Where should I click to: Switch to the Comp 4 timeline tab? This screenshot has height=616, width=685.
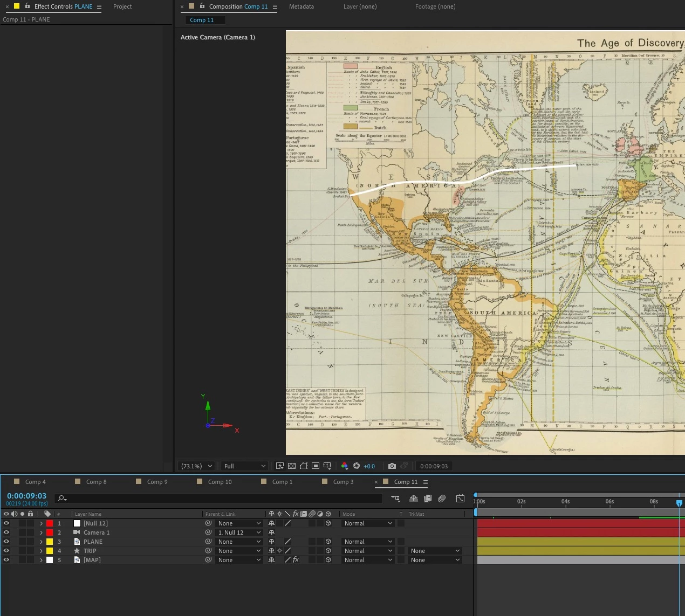[x=36, y=482]
